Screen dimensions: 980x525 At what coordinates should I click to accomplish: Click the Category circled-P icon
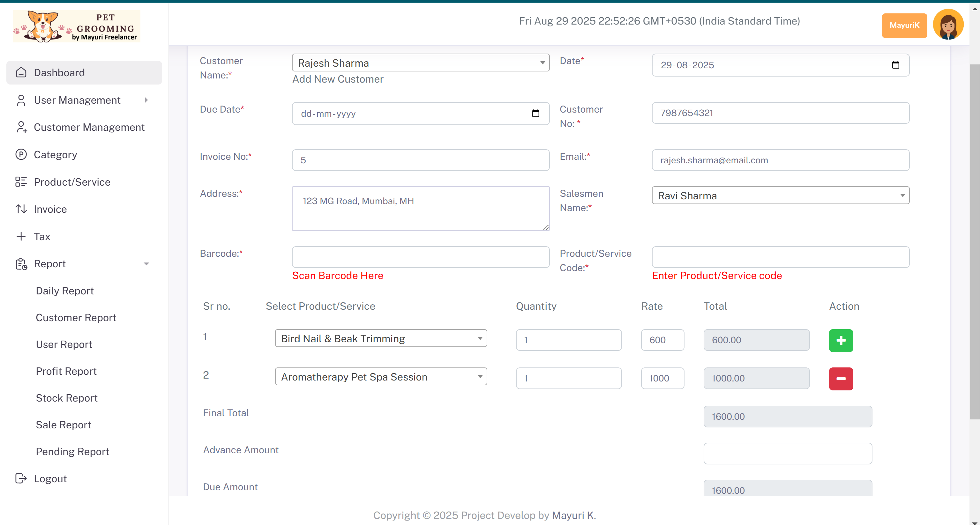tap(21, 154)
